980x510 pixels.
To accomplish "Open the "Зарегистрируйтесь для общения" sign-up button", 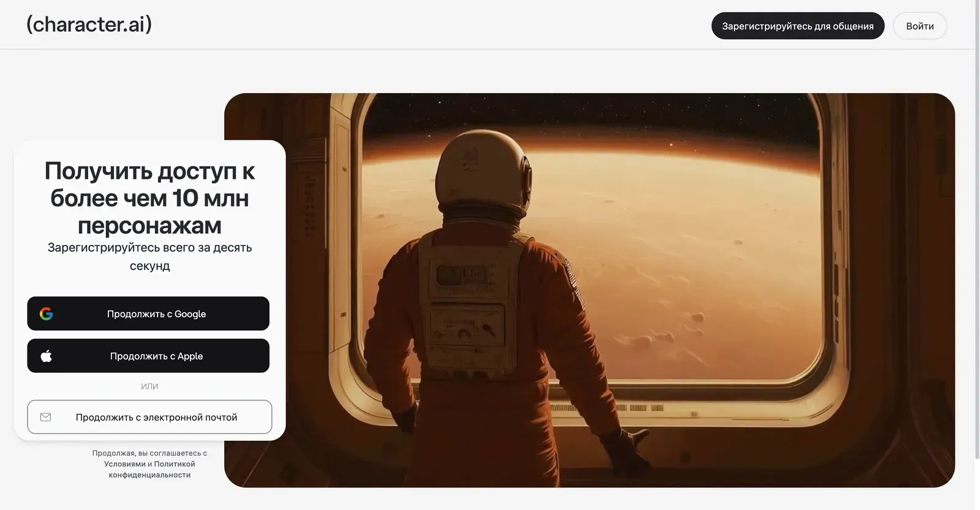I will (x=797, y=26).
